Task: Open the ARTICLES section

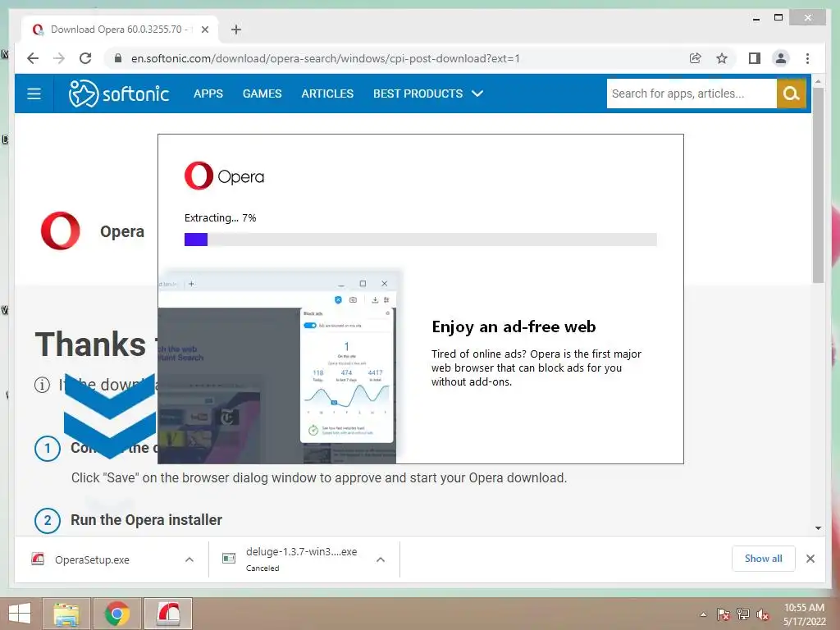Action: (327, 94)
